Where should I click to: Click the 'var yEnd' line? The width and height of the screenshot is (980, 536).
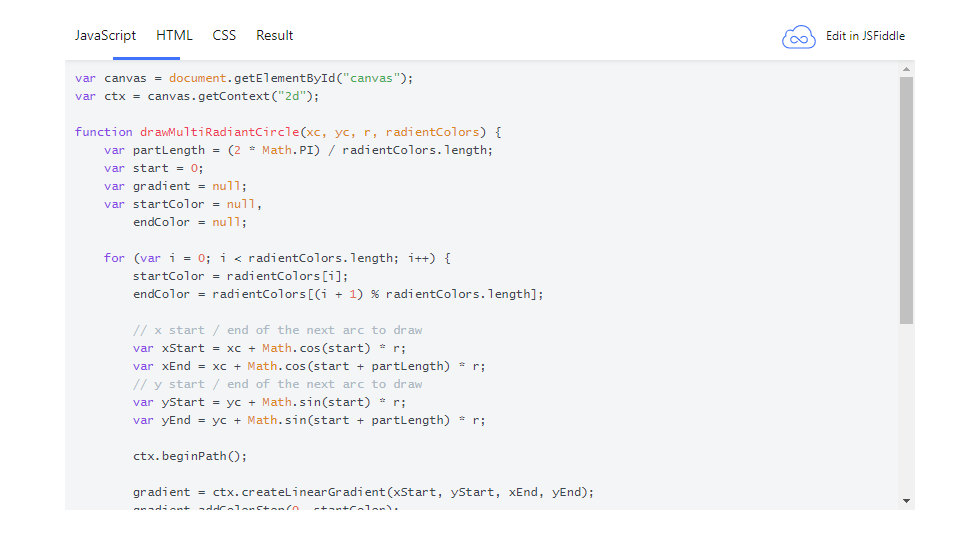tap(309, 420)
